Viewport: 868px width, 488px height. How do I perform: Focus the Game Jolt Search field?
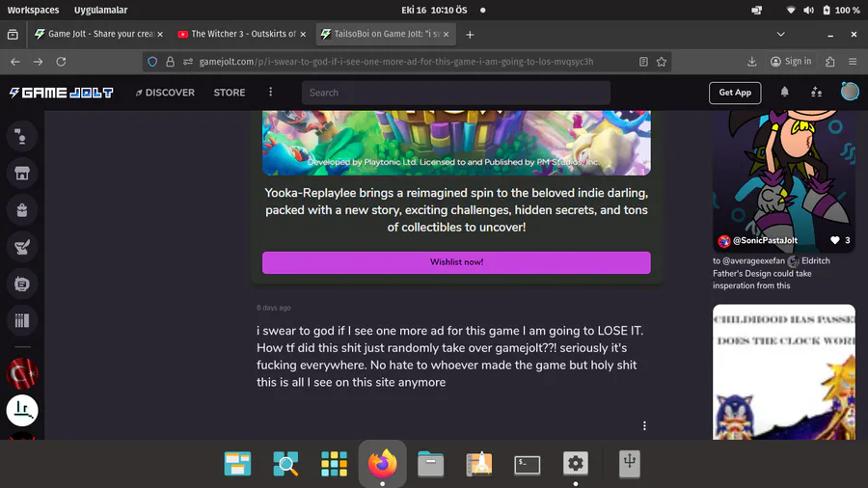tap(455, 93)
